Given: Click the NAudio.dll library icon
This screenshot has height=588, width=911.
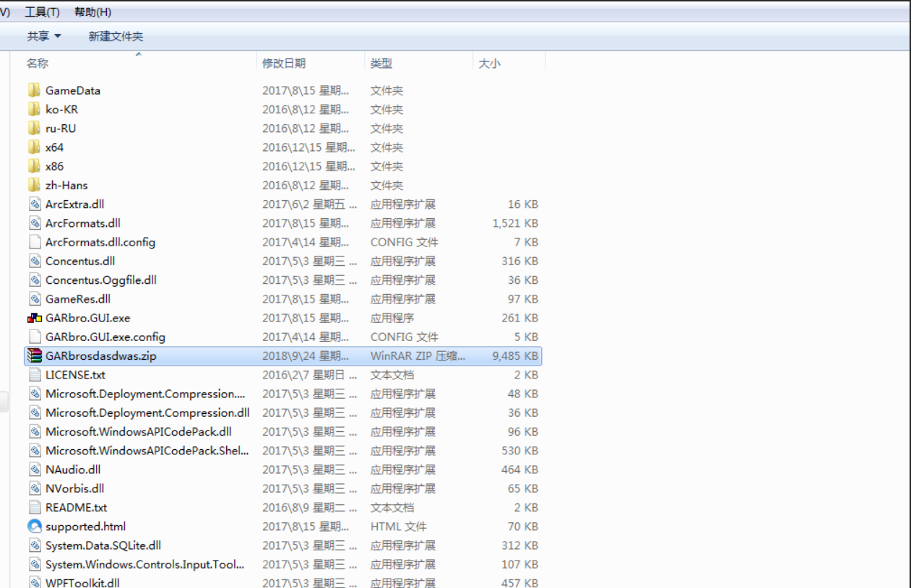Looking at the screenshot, I should tap(35, 470).
